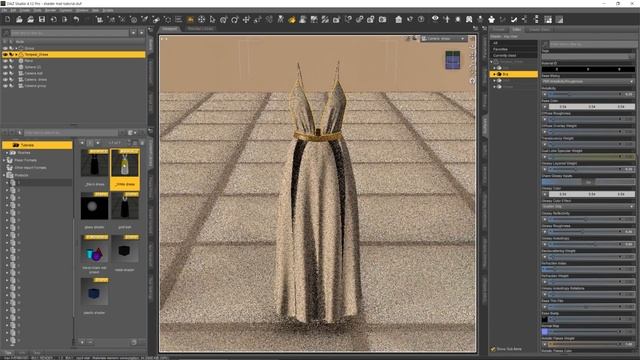
Task: Open the viewport camera selection dropdown
Action: [x=444, y=38]
